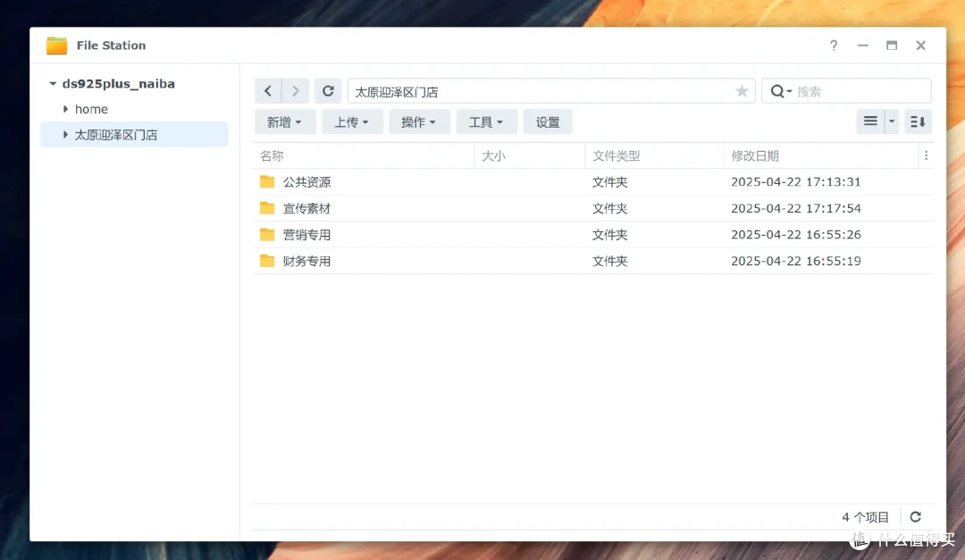The height and width of the screenshot is (560, 965).
Task: Minimize the File Station window
Action: (x=863, y=46)
